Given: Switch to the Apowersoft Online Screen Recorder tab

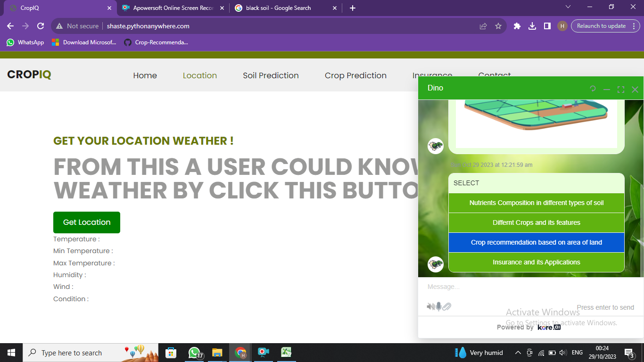Looking at the screenshot, I should click(x=173, y=8).
